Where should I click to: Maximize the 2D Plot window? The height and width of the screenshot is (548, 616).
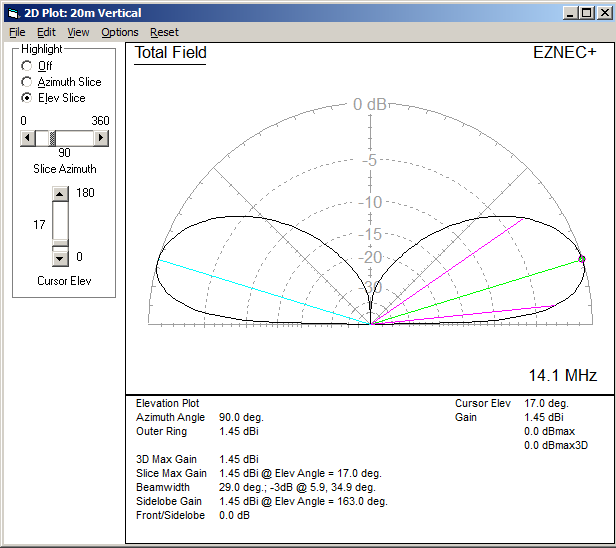[586, 13]
